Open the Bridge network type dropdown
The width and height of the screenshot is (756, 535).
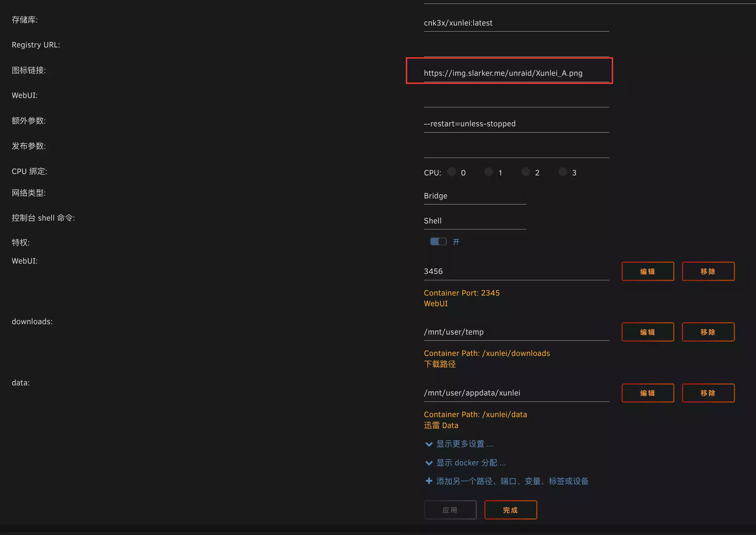475,196
